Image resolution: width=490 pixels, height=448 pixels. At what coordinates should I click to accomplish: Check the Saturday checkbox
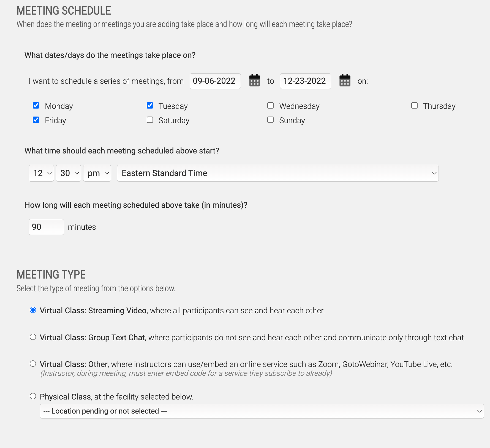pyautogui.click(x=150, y=120)
